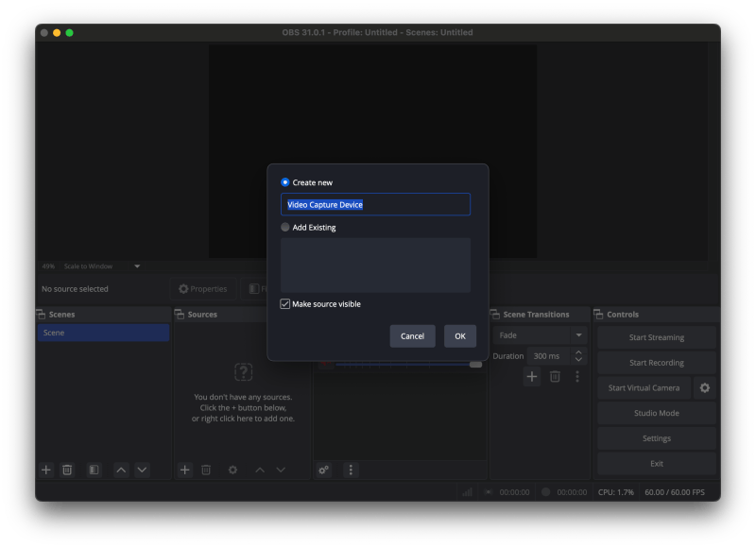The width and height of the screenshot is (756, 548).
Task: Remove source trash icon in Sources panel
Action: [206, 470]
